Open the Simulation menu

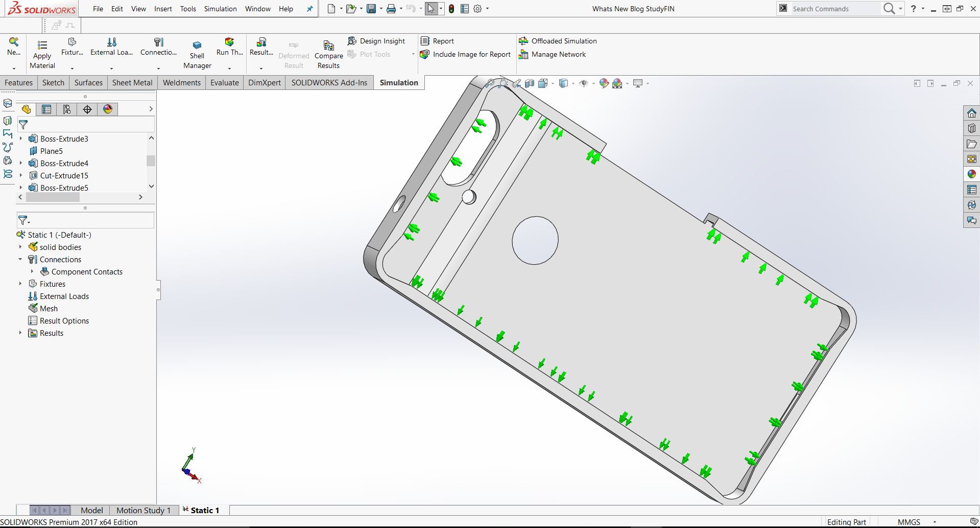[x=220, y=9]
